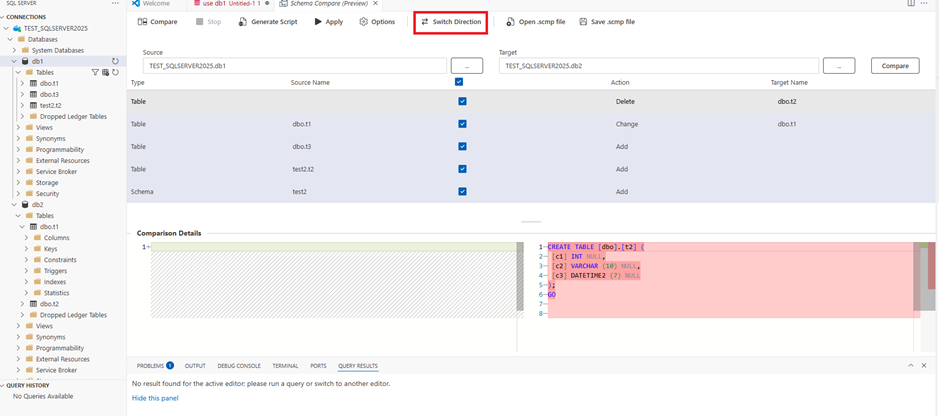939x416 pixels.
Task: Click the filter icon on db1 Tables
Action: (95, 72)
